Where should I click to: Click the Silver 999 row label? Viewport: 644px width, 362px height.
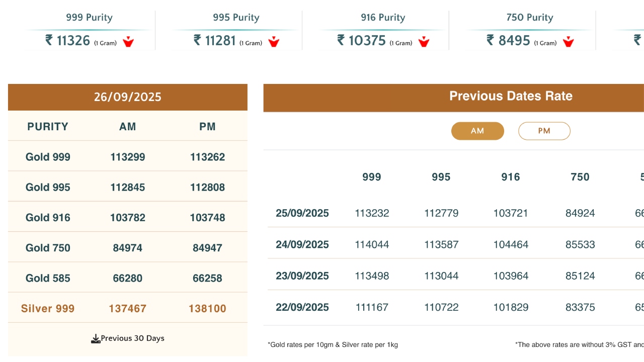[x=48, y=308]
